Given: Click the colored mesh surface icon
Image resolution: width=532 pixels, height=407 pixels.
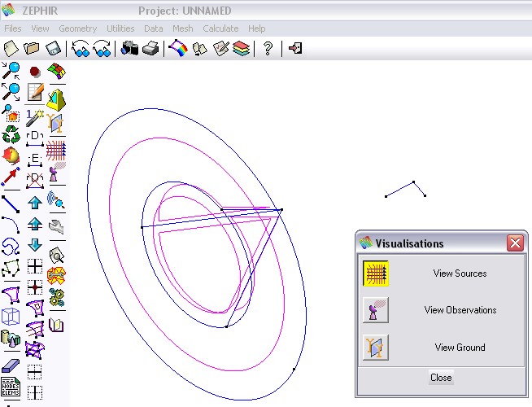Looking at the screenshot, I should [x=57, y=72].
